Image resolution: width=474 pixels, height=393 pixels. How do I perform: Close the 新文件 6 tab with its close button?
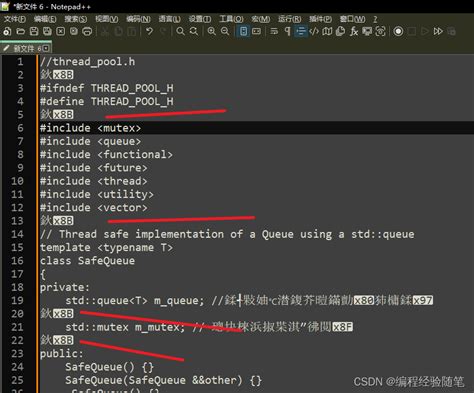[x=46, y=49]
